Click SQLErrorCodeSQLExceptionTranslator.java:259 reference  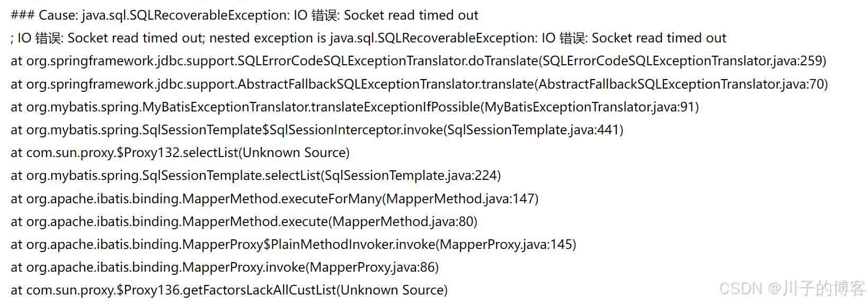pos(683,61)
